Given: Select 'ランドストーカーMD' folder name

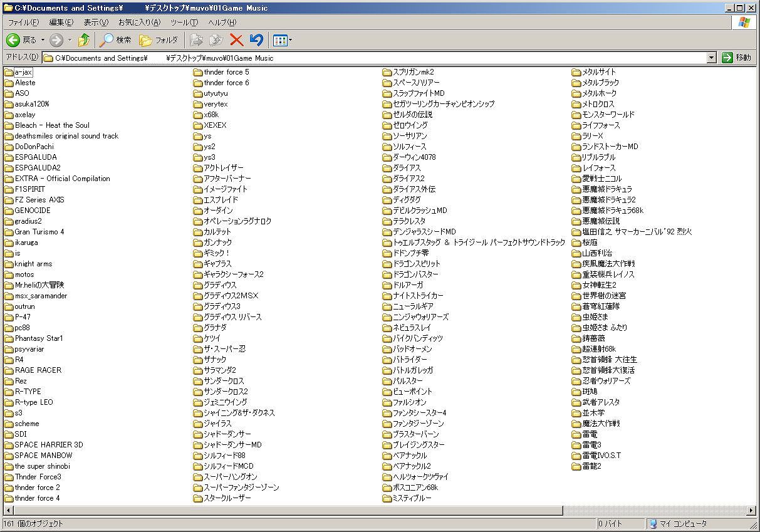Looking at the screenshot, I should [x=610, y=147].
